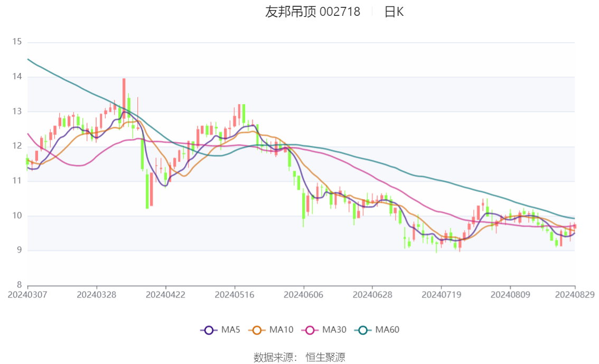
Task: Toggle the MA5 legend circle icon
Action: pos(209,330)
